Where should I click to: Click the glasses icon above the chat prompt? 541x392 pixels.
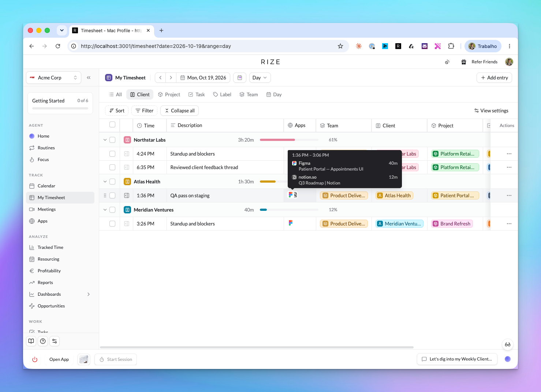pyautogui.click(x=508, y=344)
